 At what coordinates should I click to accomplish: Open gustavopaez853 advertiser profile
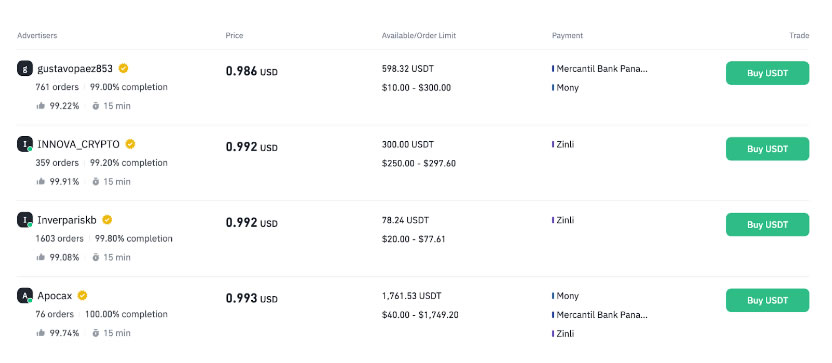tap(75, 68)
